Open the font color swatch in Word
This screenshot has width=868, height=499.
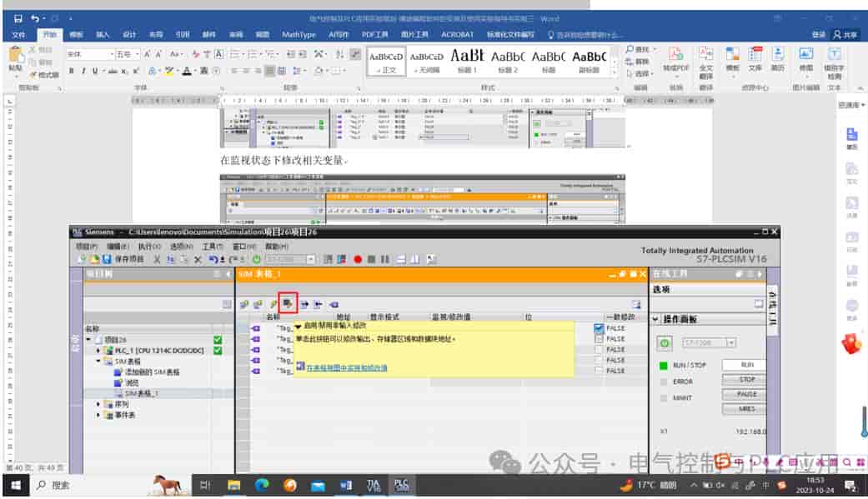click(187, 71)
